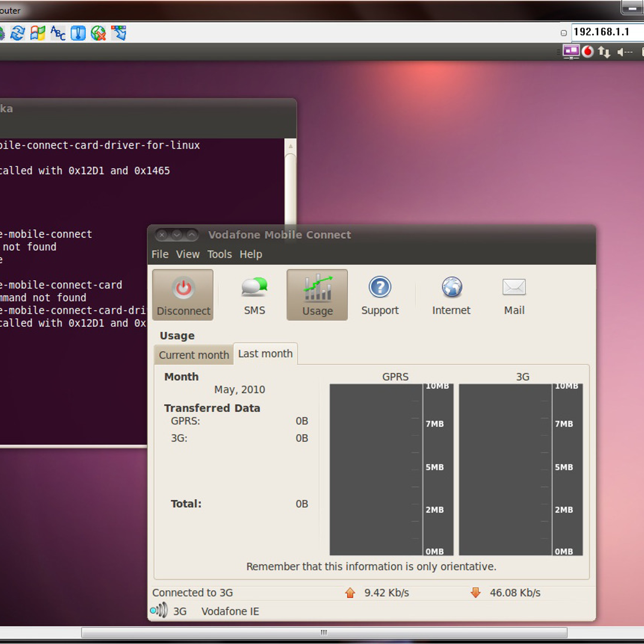Click the partially hidden gear icon at toolbar edge

pos(2,33)
